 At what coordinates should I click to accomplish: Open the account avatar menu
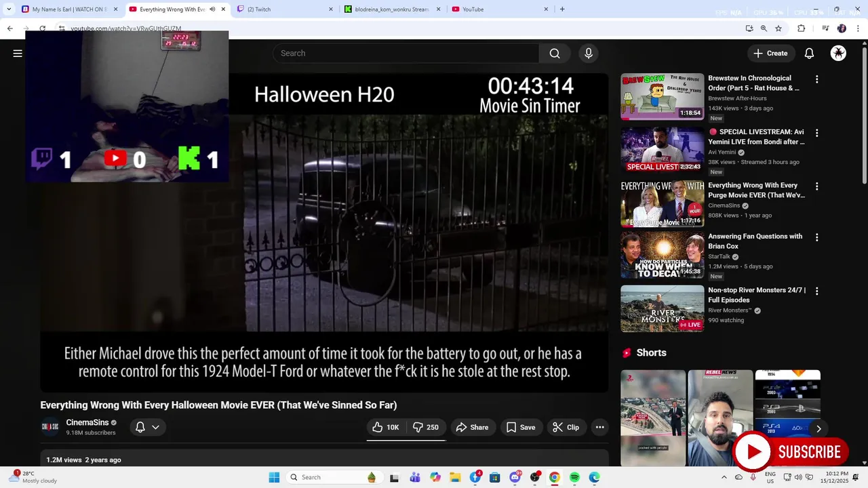coord(838,54)
